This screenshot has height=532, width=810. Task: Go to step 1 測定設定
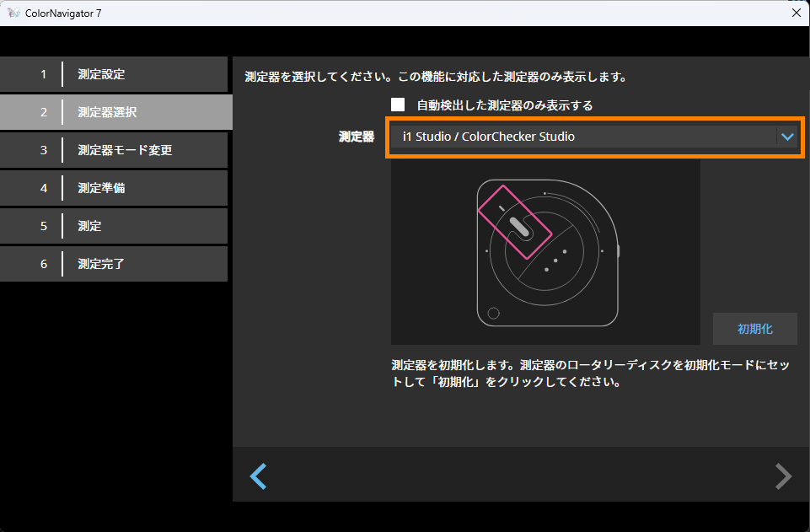pyautogui.click(x=114, y=74)
